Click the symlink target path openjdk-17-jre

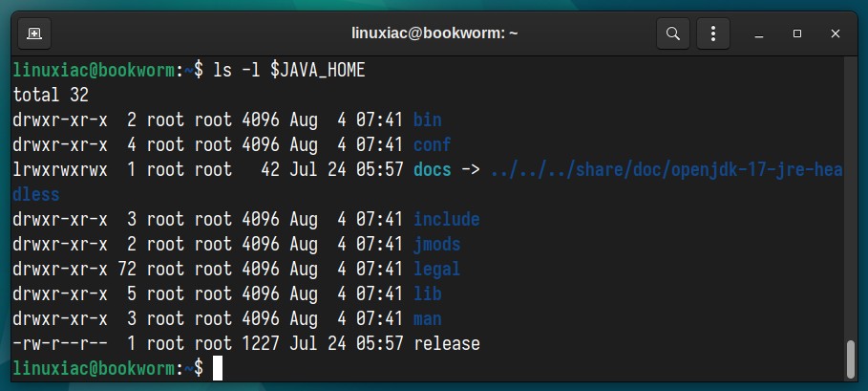[737, 169]
